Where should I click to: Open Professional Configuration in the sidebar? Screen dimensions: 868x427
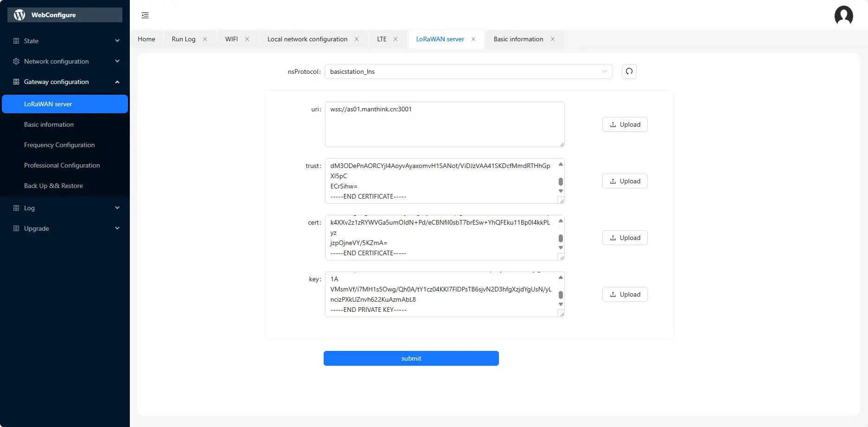pyautogui.click(x=65, y=165)
